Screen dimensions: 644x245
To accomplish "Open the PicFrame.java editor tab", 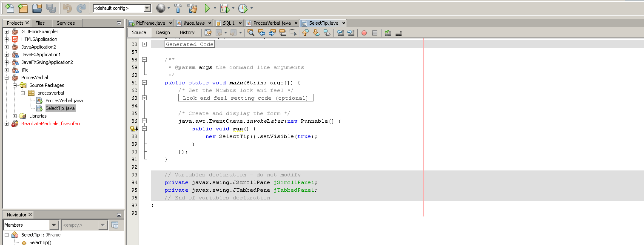I will coord(151,23).
